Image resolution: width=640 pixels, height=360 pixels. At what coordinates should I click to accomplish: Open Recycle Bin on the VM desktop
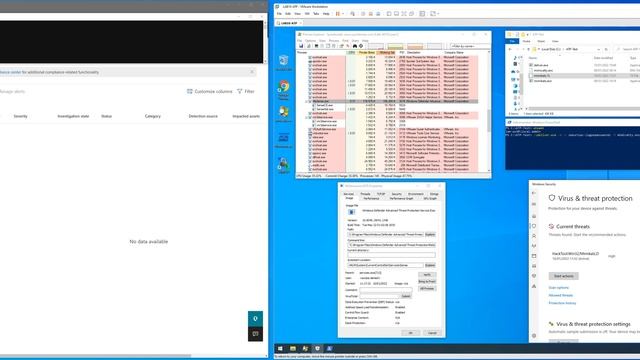pos(283,62)
